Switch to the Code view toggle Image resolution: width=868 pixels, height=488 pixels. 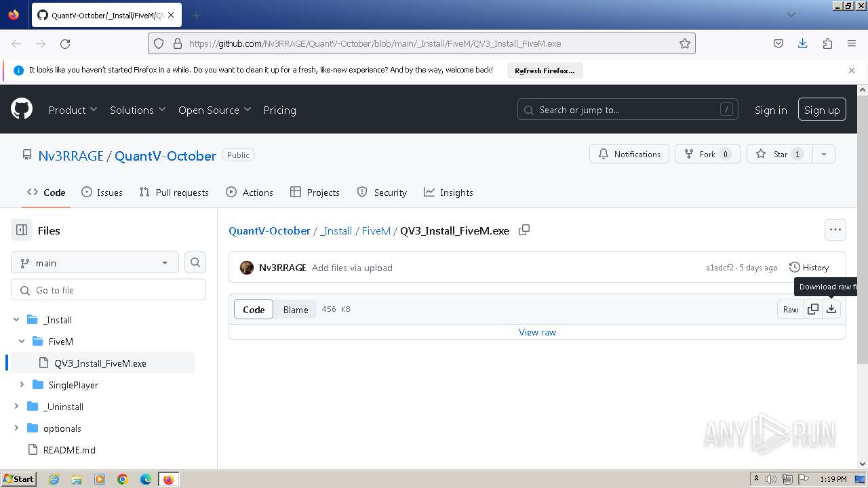(x=254, y=309)
